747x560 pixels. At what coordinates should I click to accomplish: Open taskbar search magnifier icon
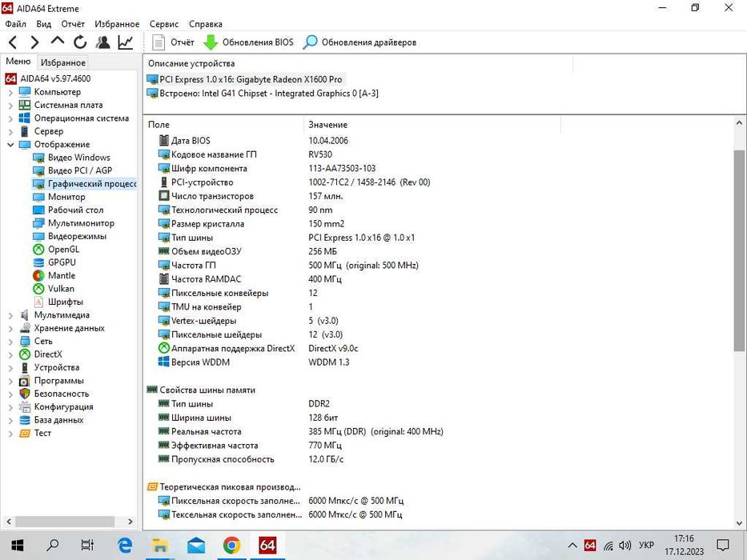(x=52, y=546)
